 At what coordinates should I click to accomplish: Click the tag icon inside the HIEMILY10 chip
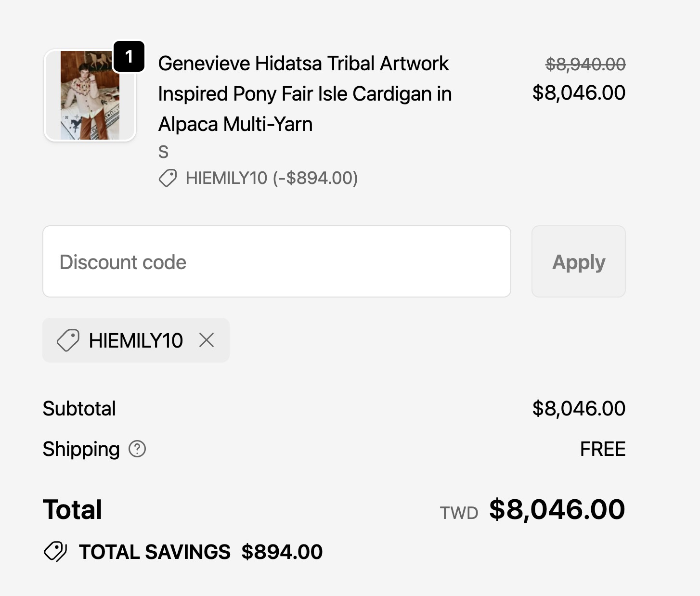(68, 340)
